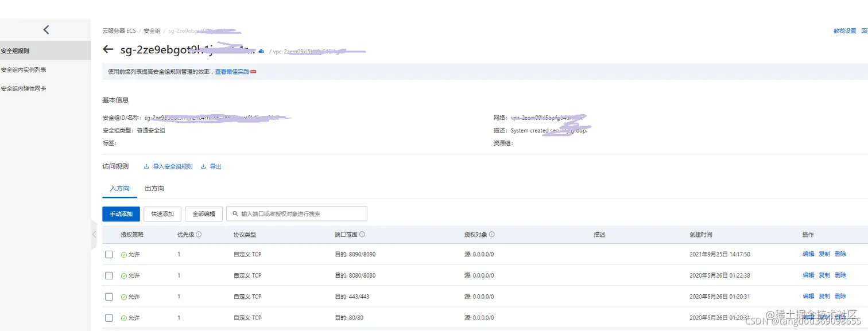Click the port cell 目的: 8080/8080
Viewport: 868px width, 331px height.
(355, 275)
